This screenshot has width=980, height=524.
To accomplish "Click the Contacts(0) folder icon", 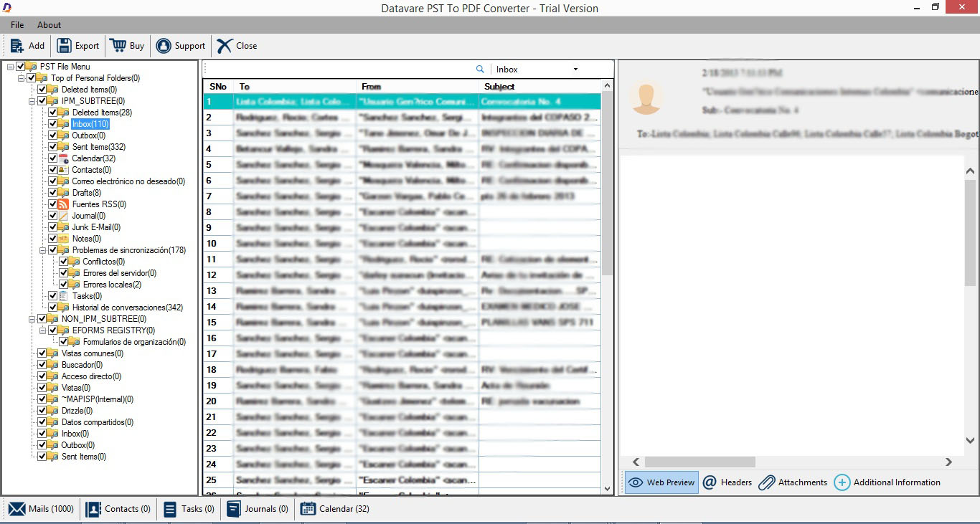I will [65, 170].
